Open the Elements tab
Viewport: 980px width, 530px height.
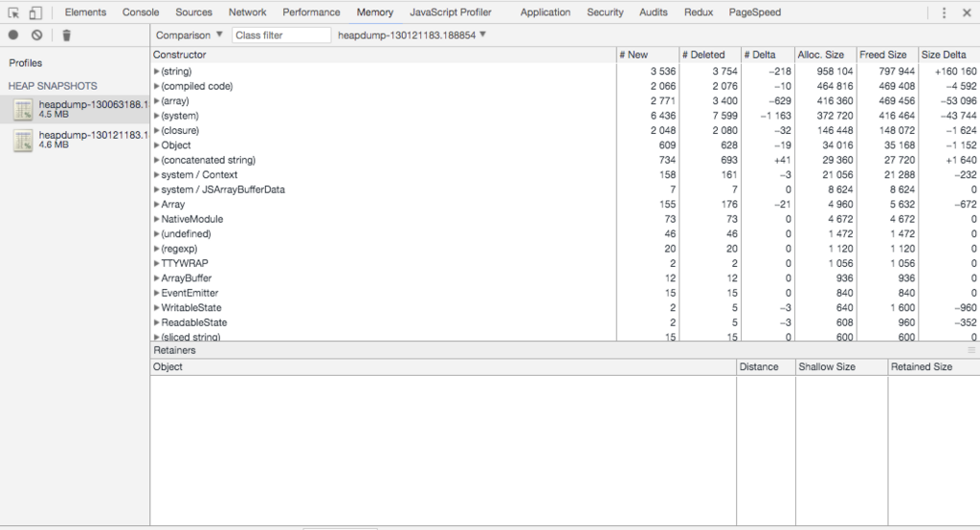pyautogui.click(x=85, y=11)
